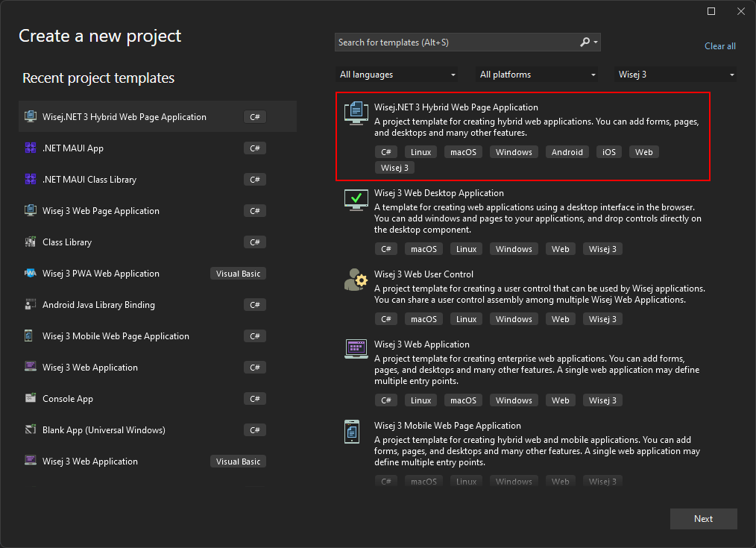Open the All platforms dropdown
This screenshot has height=548, width=756.
[x=537, y=75]
